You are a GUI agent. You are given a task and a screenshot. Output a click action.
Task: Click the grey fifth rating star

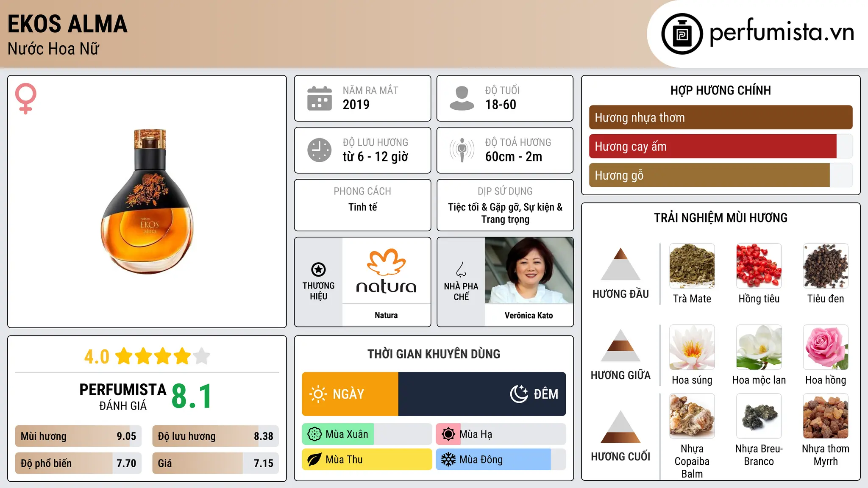tap(202, 356)
